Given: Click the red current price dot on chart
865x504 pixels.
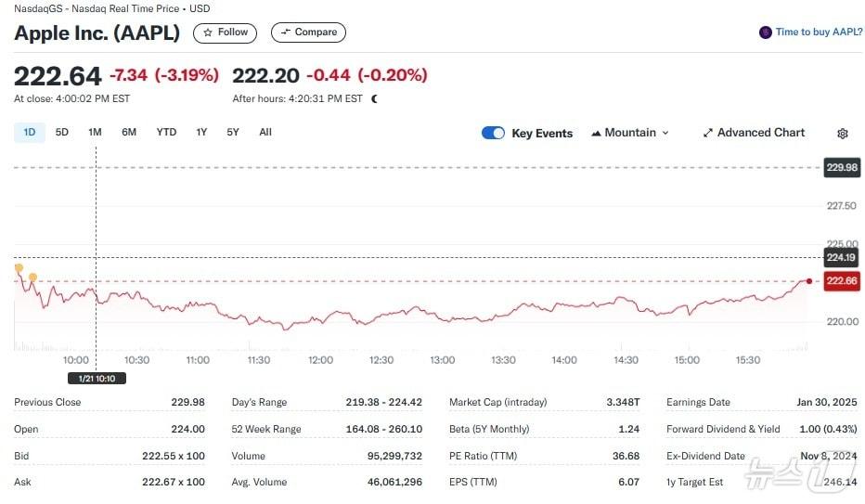Looking at the screenshot, I should coord(809,280).
